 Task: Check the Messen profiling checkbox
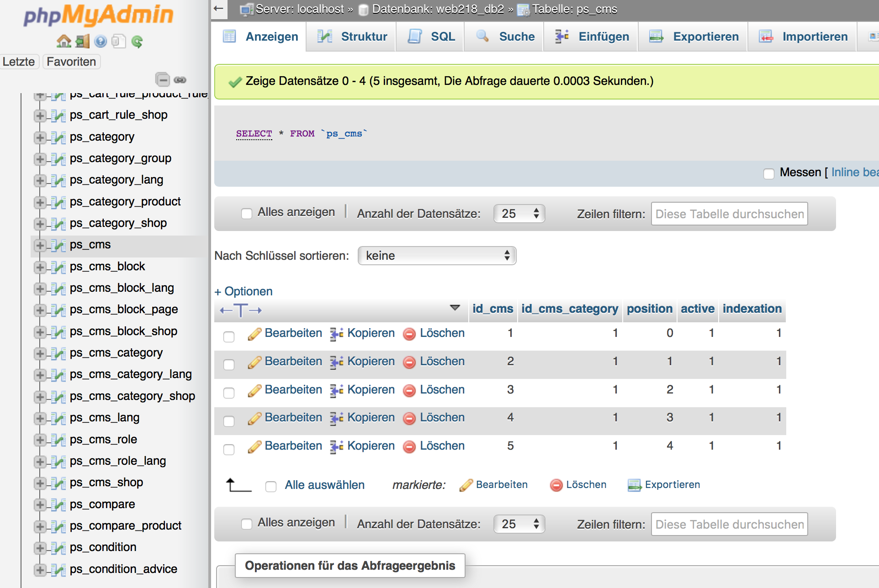point(769,173)
